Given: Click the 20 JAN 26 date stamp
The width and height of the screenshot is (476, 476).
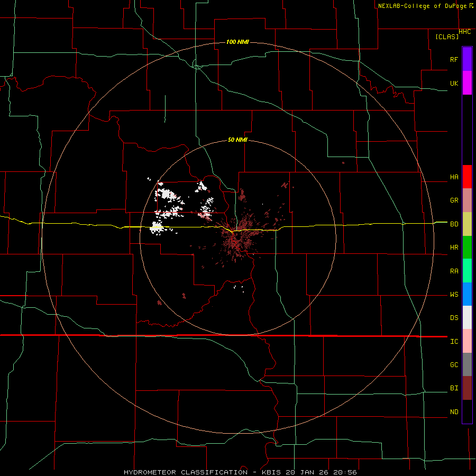Looking at the screenshot, I should coord(307,472).
